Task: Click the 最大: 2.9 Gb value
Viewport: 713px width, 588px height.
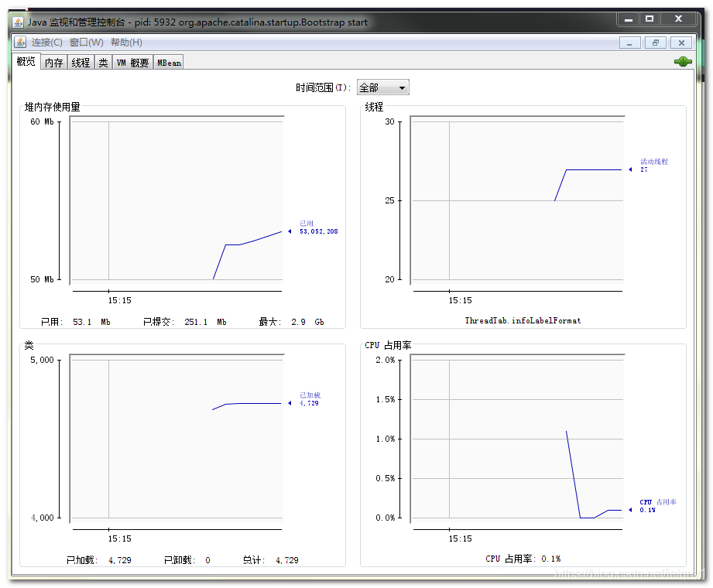Action: [x=292, y=322]
